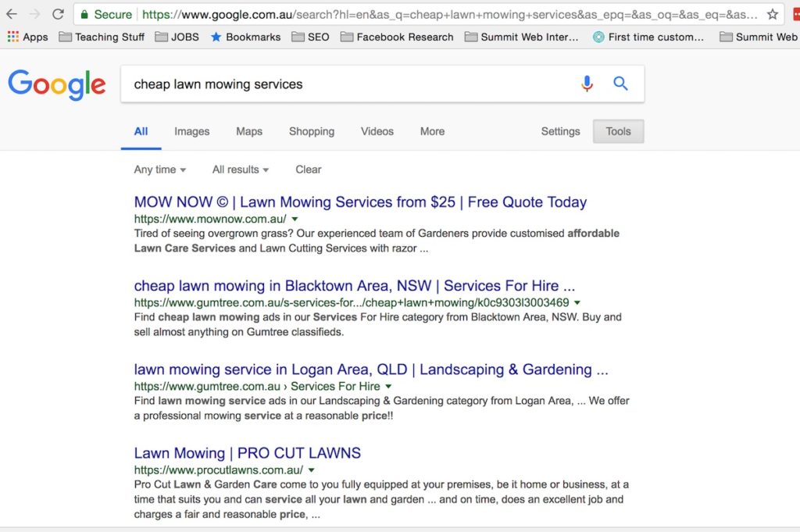This screenshot has height=532, width=800.
Task: Open the MOW NOW Lawn Mowing Services result
Action: coord(360,202)
